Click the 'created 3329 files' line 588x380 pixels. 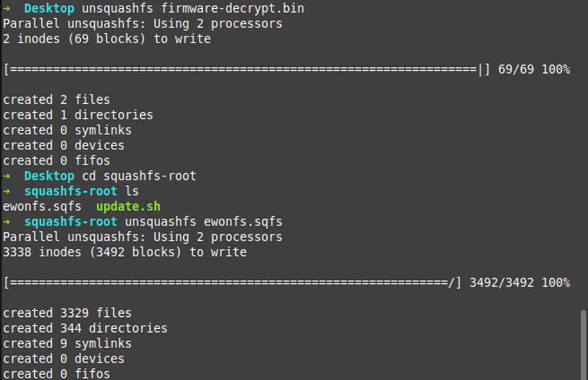(x=67, y=313)
